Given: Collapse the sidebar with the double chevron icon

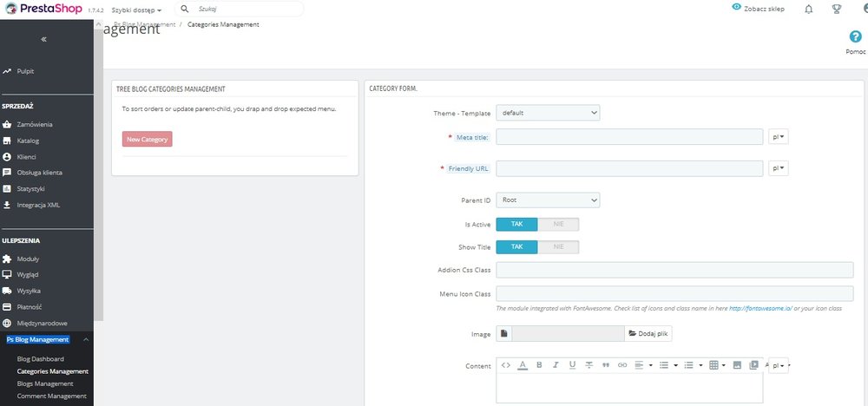Looking at the screenshot, I should (43, 39).
